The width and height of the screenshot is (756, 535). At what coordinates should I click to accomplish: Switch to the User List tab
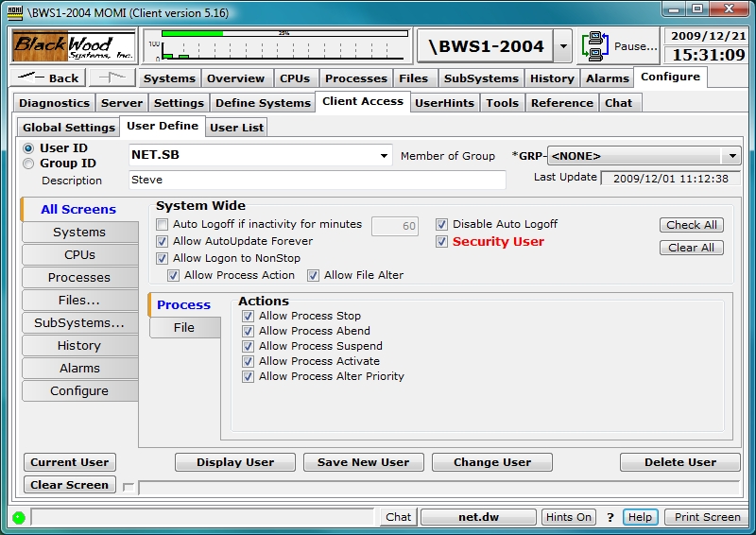237,127
